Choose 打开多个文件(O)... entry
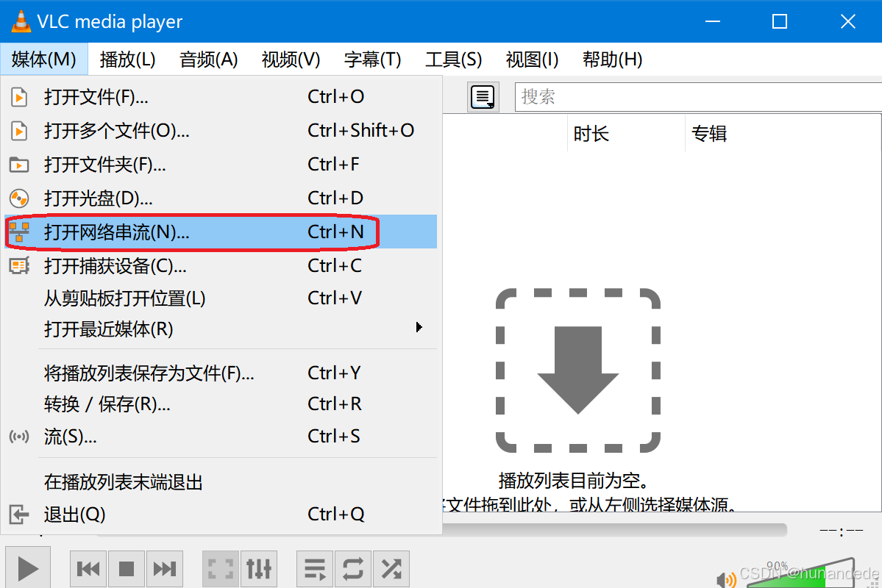Screen dimensions: 882x588 click(x=221, y=131)
